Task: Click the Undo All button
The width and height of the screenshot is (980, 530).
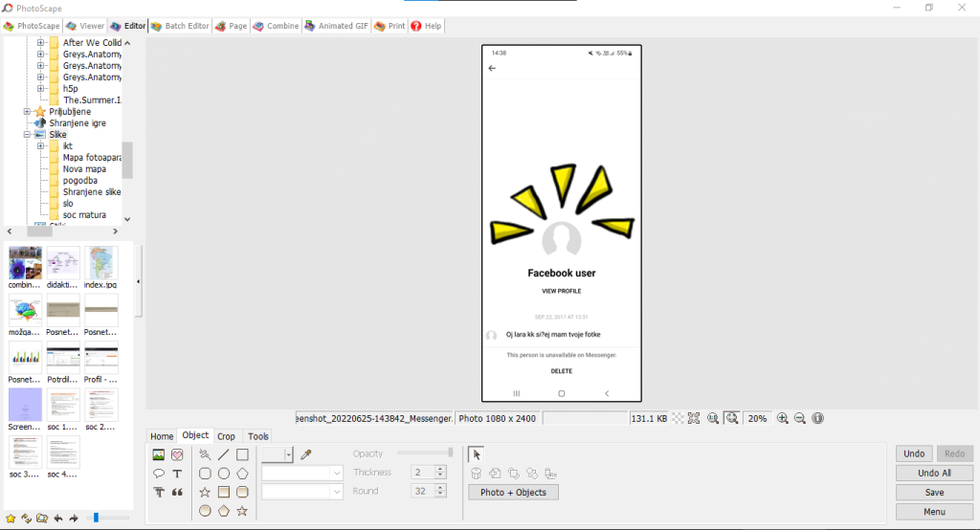Action: [x=934, y=474]
